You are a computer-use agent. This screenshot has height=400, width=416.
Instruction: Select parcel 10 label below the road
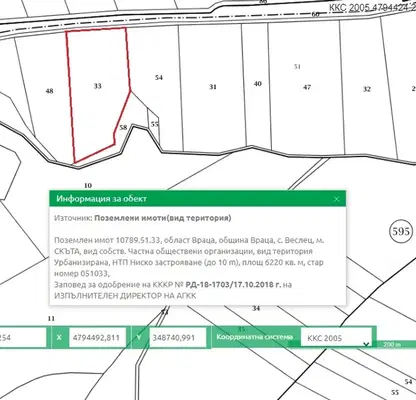point(88,185)
